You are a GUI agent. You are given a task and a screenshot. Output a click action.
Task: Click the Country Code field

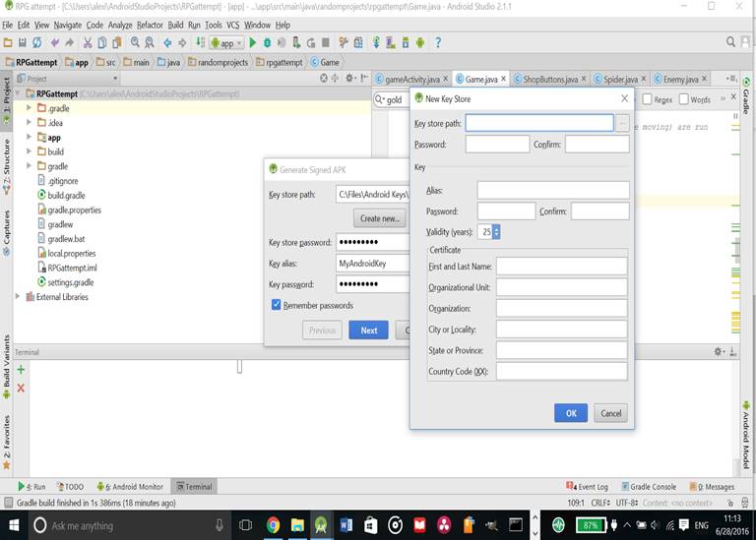click(x=562, y=372)
